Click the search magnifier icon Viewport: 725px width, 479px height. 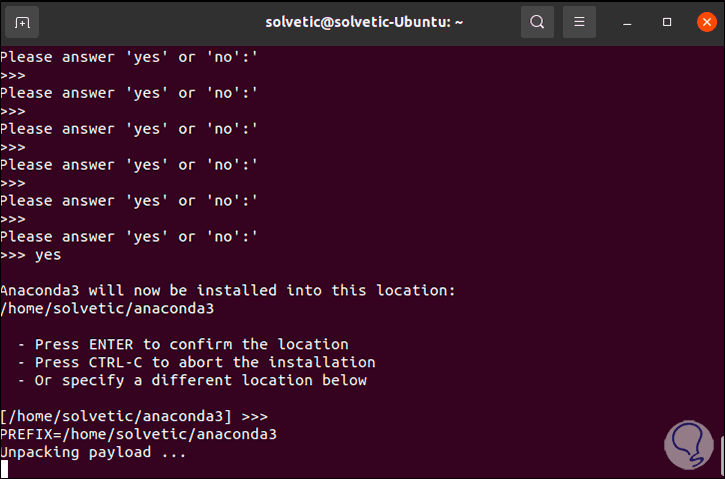537,21
